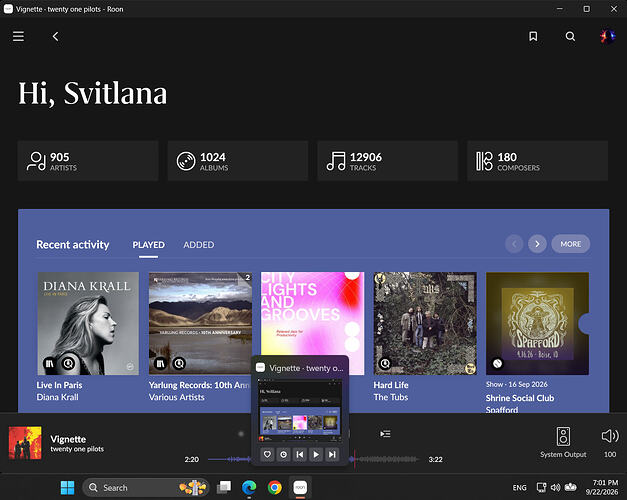Open the volume control speaker icon
This screenshot has height=500, width=627.
(x=610, y=436)
